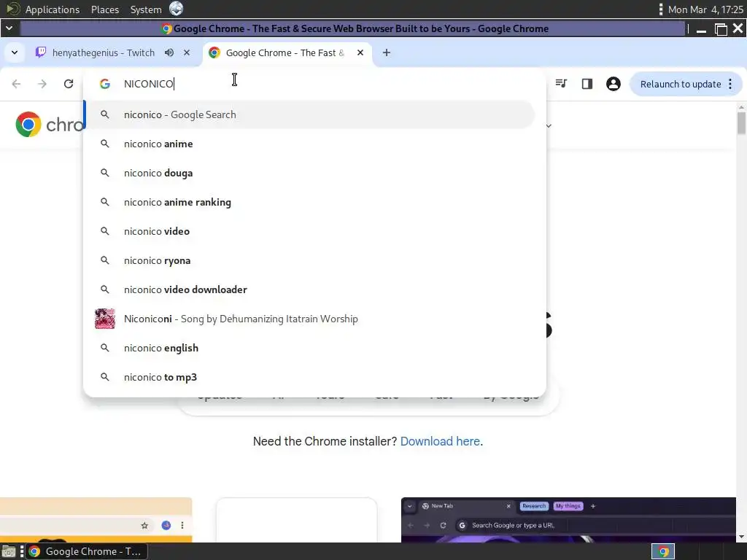Select the 'niconico to mp3' suggestion

point(309,377)
